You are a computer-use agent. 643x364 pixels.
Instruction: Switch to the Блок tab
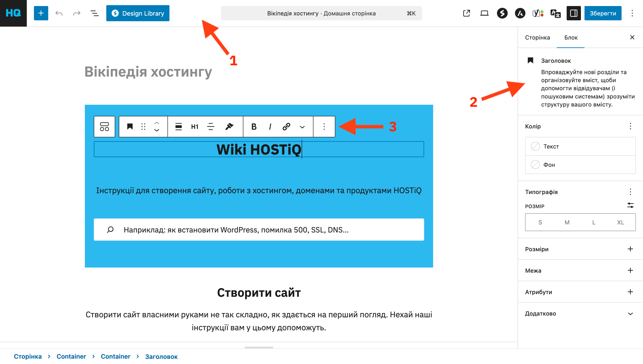click(x=571, y=37)
